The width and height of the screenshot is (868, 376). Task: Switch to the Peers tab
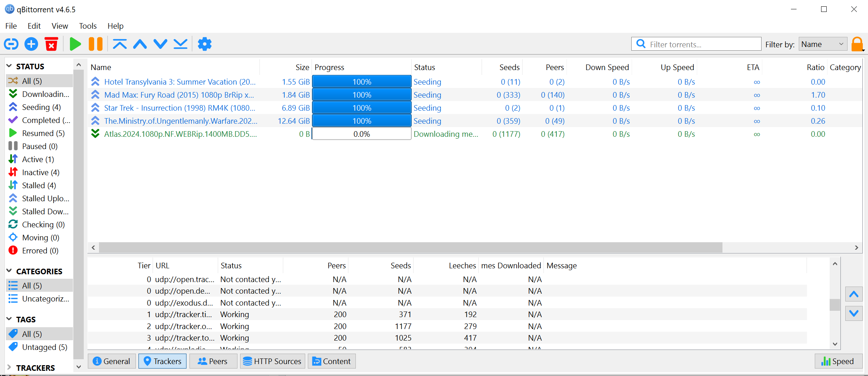tap(213, 361)
